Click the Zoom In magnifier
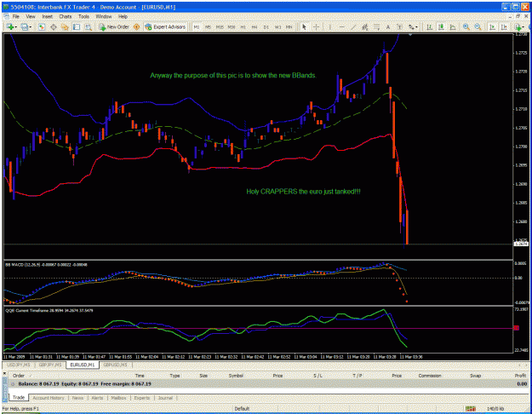The image size is (532, 414). coord(466,26)
